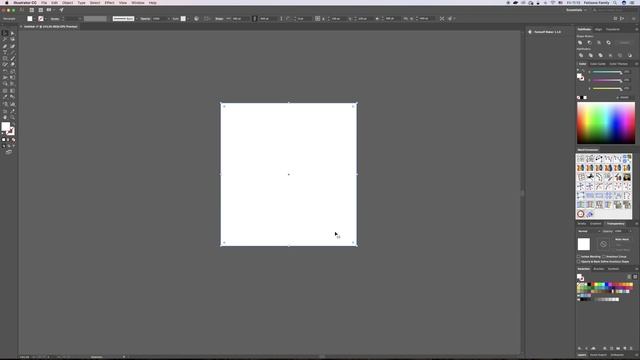The image size is (640, 360).
Task: Switch to the Brushes tab
Action: coord(598,269)
